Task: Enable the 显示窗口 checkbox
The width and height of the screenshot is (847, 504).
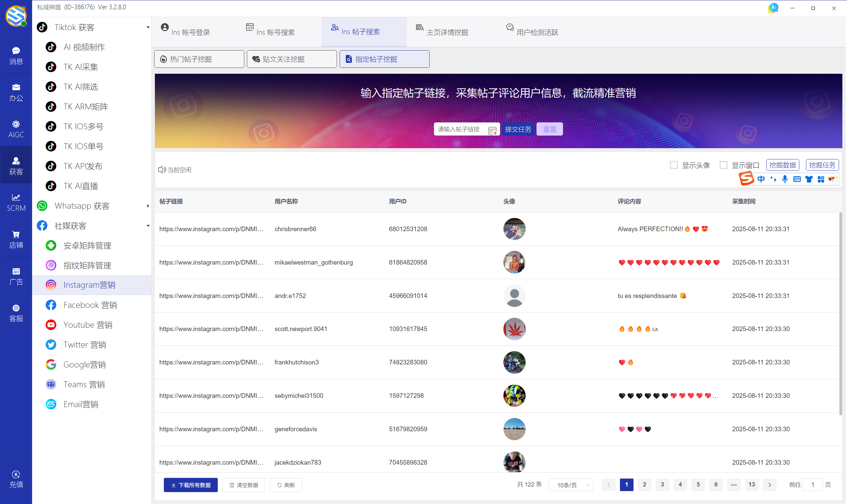Action: pyautogui.click(x=724, y=165)
